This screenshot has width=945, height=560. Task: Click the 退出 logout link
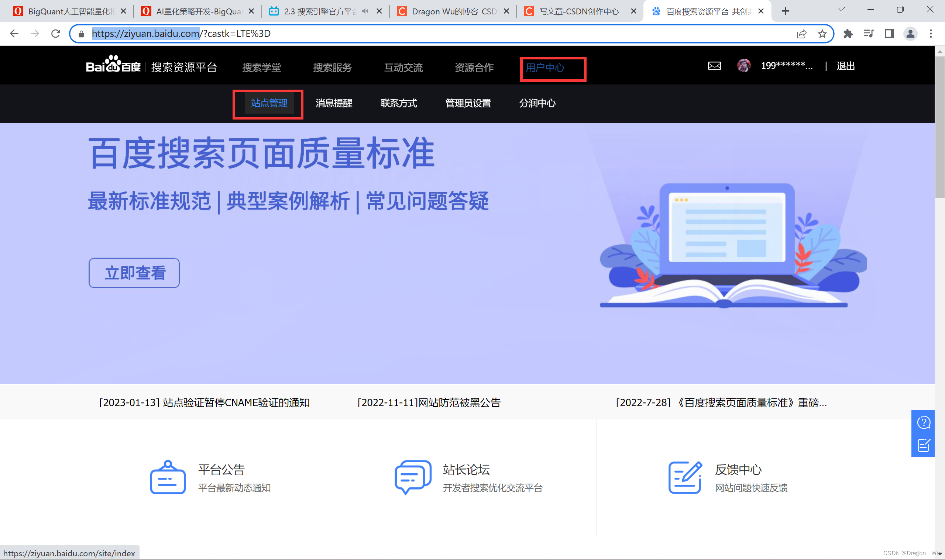845,66
